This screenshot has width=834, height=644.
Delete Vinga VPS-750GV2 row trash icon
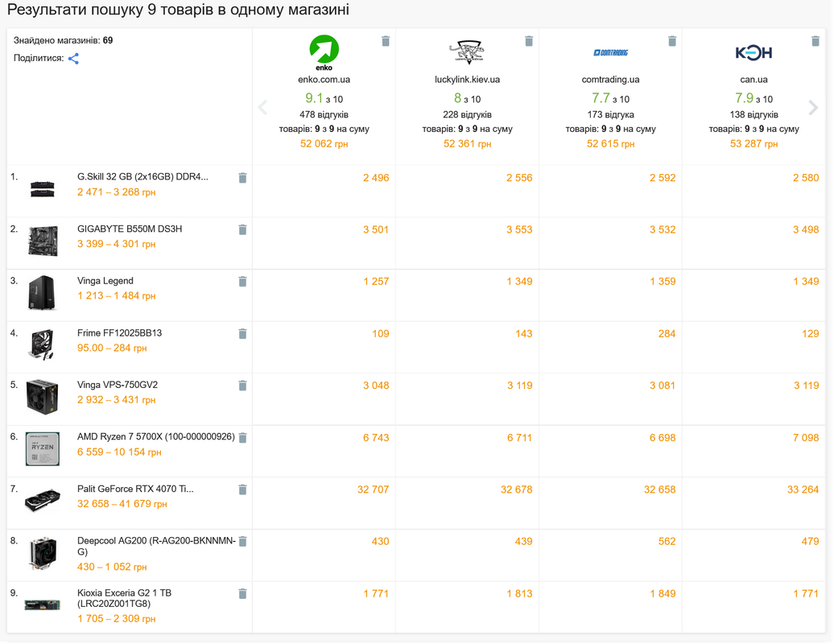[x=242, y=386]
